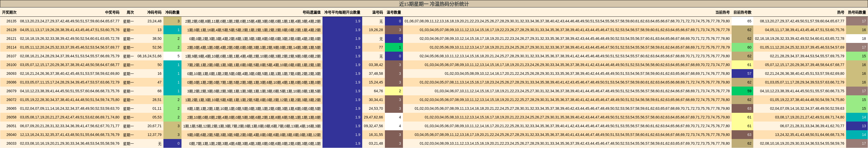Select draw period 26093
The image size is (868, 148).
(11, 73)
